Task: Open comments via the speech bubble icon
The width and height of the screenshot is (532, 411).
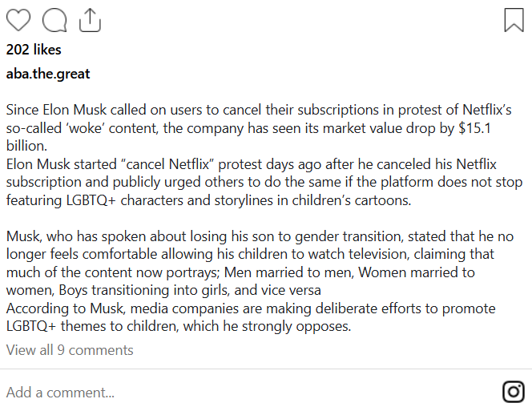Action: [55, 20]
